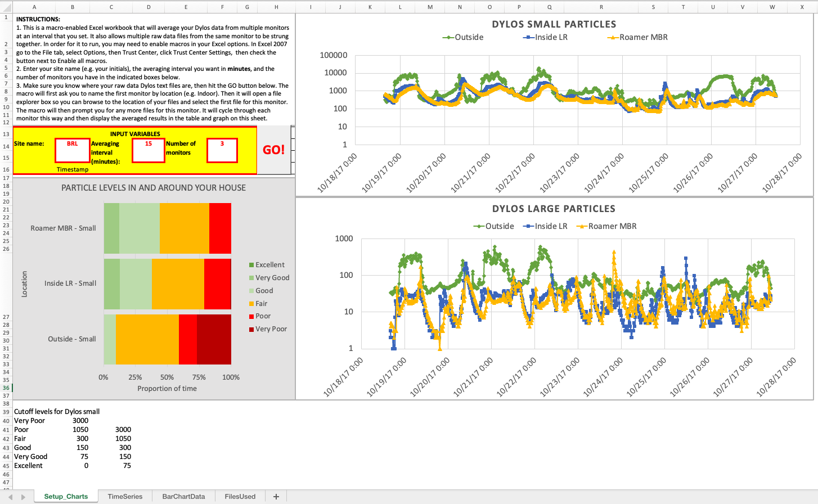
Task: Select the Outside - Small axis label
Action: click(x=72, y=339)
